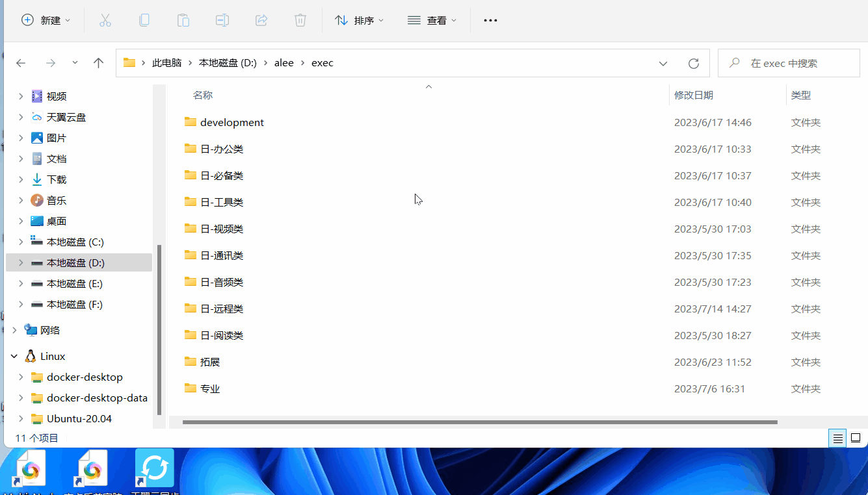Click the Delete trash can icon

300,20
